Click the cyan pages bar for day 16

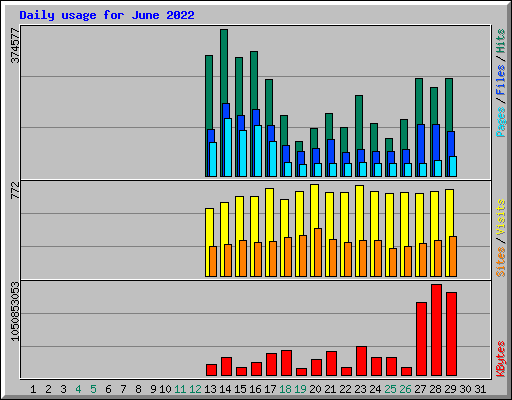(258, 151)
